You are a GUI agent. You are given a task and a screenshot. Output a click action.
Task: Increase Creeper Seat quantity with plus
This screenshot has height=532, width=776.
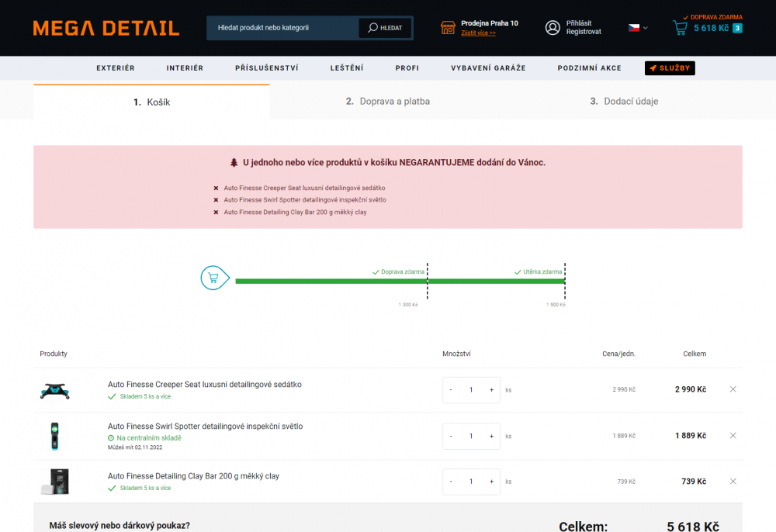coord(491,390)
